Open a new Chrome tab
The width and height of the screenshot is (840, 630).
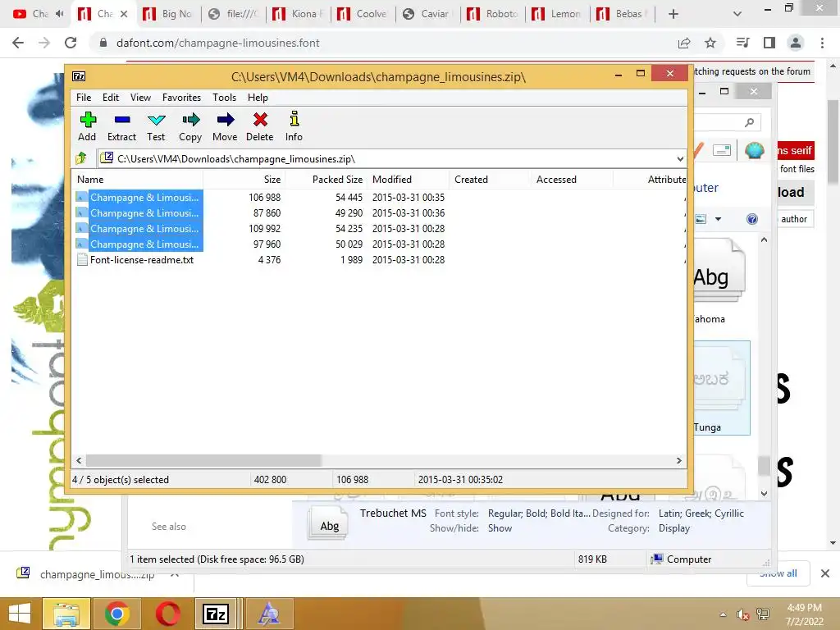[673, 14]
